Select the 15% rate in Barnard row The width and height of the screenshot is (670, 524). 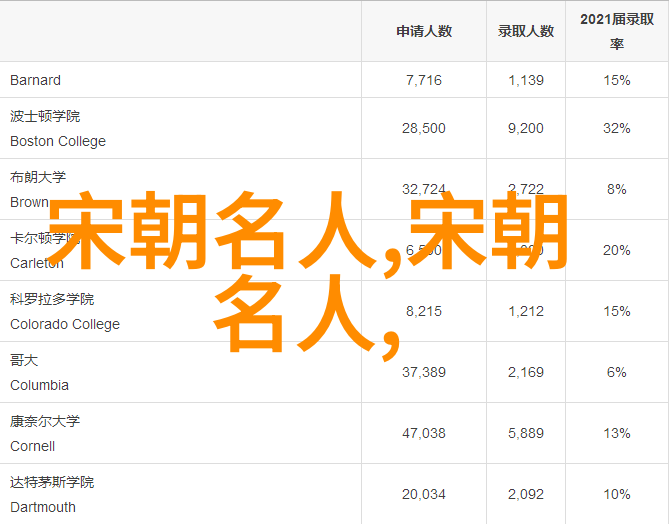coord(617,80)
